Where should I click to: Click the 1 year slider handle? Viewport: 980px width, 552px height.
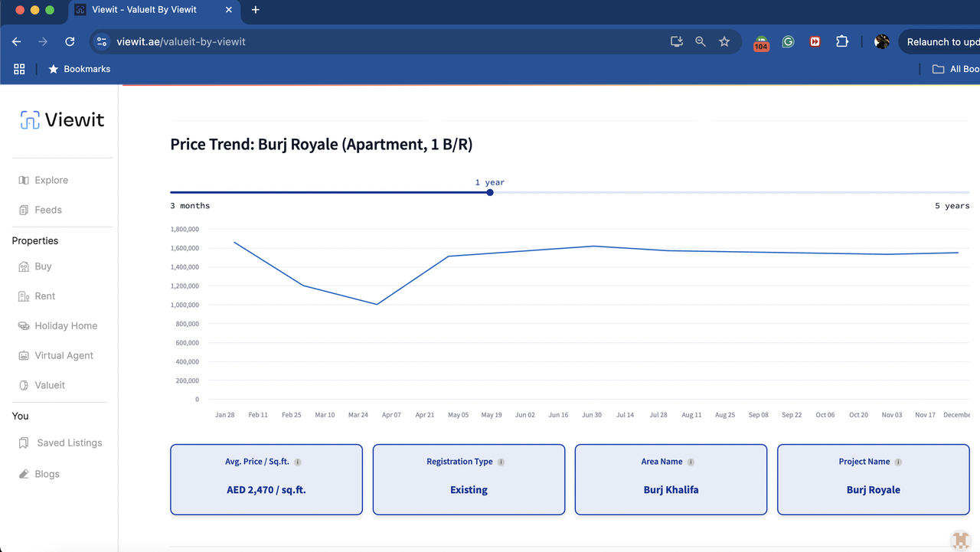tap(490, 192)
